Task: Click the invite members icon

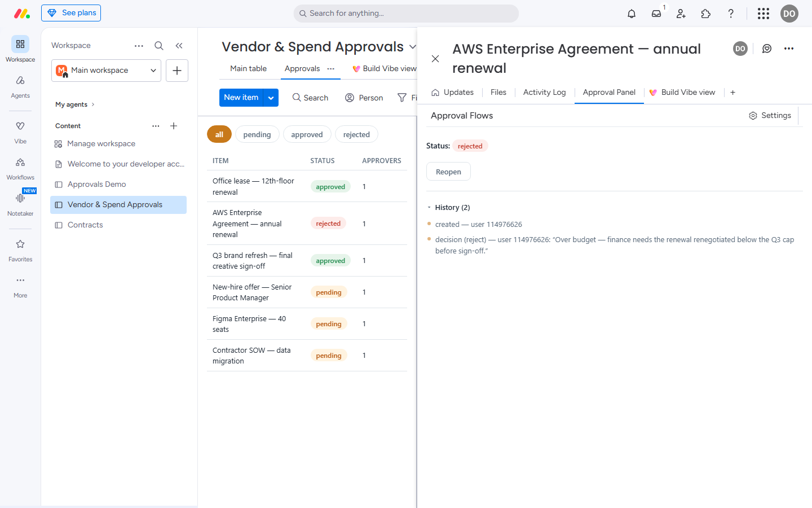Action: [681, 14]
